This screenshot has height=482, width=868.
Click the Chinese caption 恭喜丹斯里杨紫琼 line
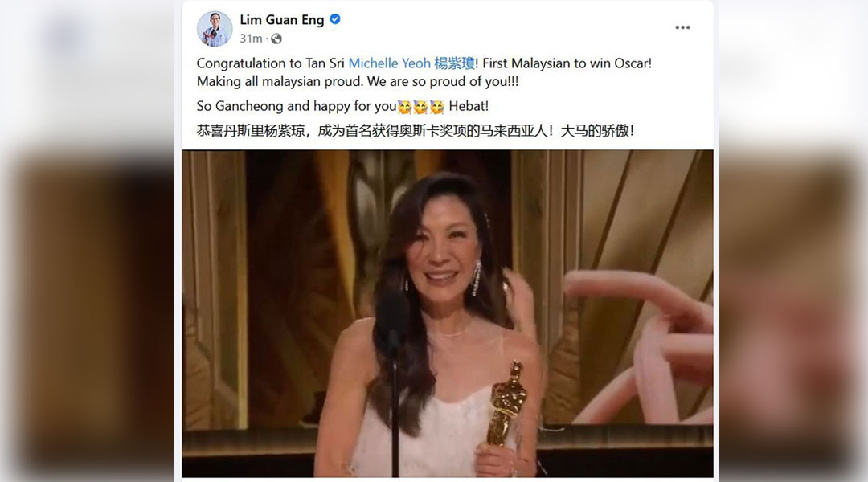tap(416, 131)
